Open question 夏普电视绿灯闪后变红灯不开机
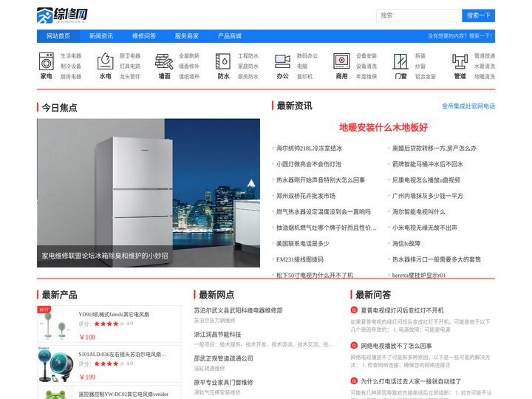532x399 pixels. 402,310
